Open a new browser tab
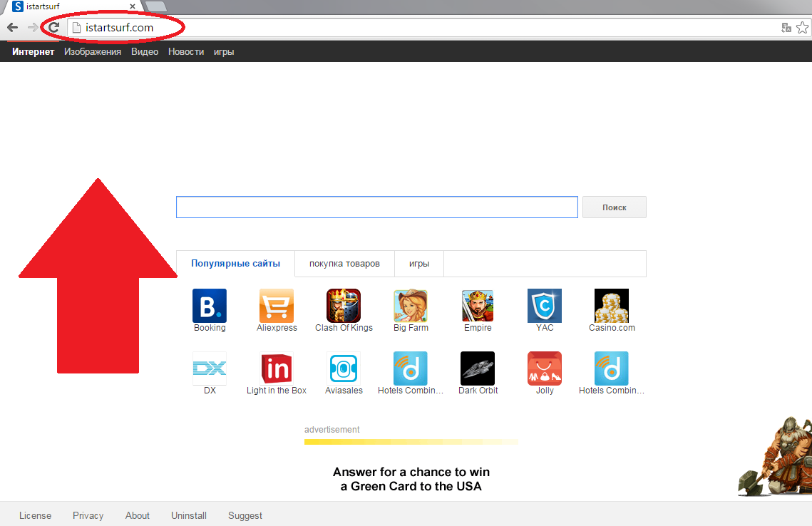The image size is (812, 526). click(155, 6)
